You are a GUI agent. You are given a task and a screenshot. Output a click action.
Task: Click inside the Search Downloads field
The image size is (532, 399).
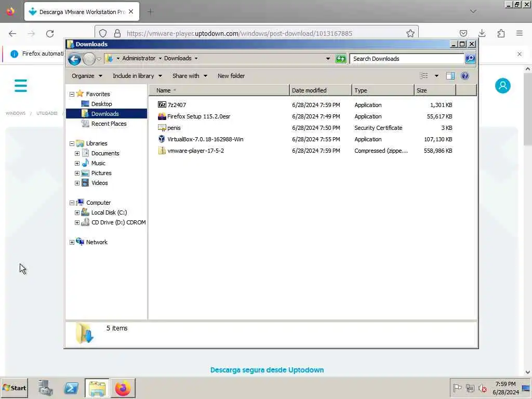pyautogui.click(x=407, y=59)
